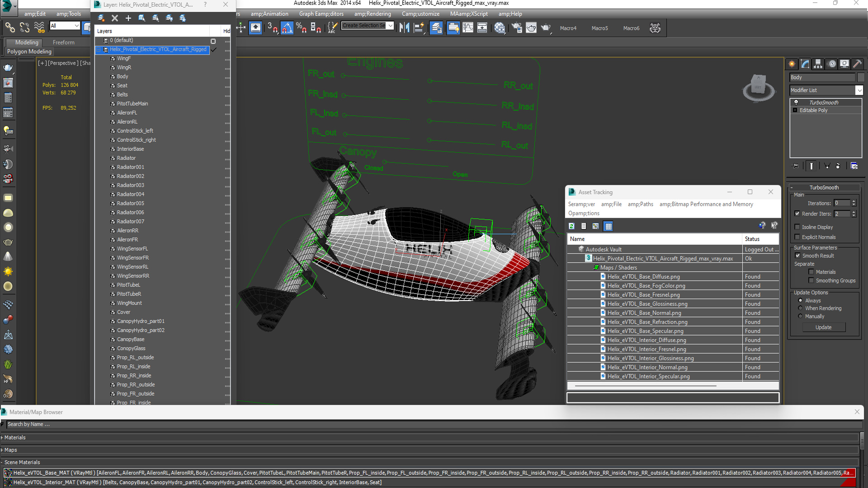868x488 pixels.
Task: Increase the Iterations spinner value
Action: tap(854, 201)
